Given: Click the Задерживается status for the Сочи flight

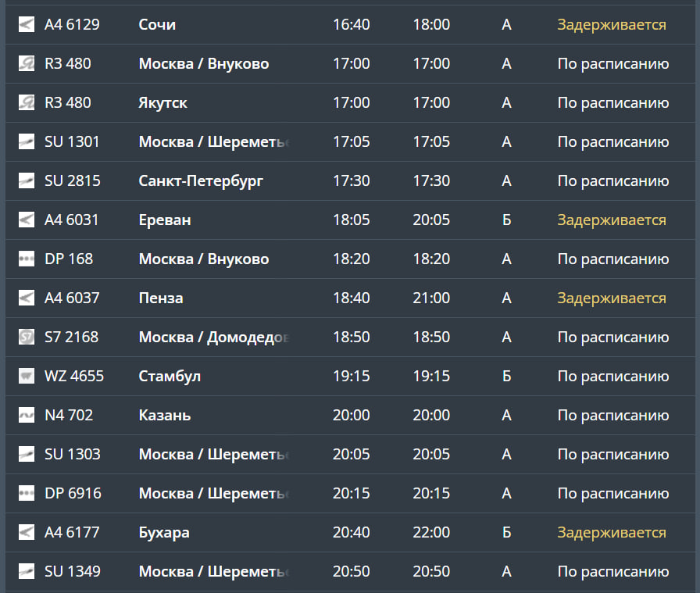Looking at the screenshot, I should pyautogui.click(x=611, y=25).
